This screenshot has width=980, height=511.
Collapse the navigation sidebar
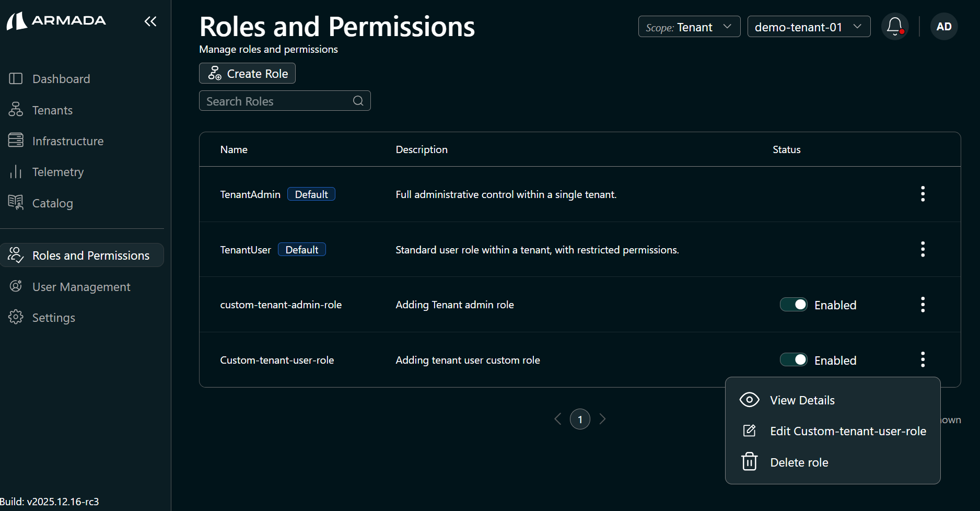(150, 21)
